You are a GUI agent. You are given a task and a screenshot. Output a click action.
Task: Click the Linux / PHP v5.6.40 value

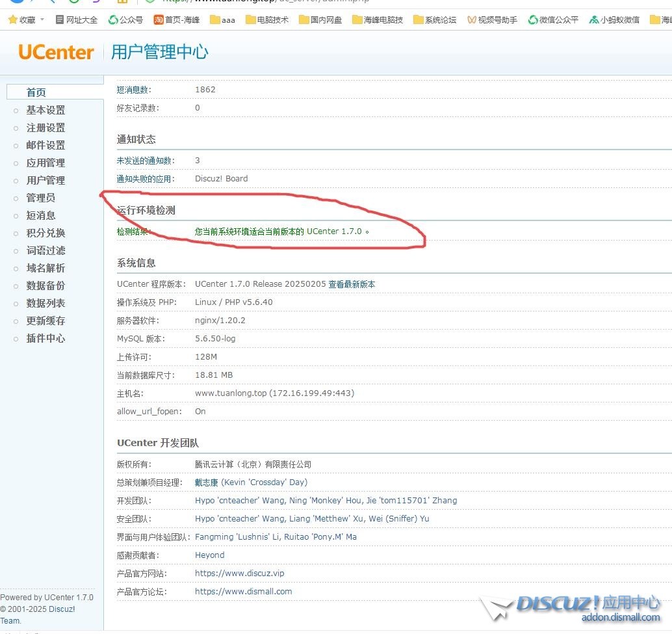point(233,302)
